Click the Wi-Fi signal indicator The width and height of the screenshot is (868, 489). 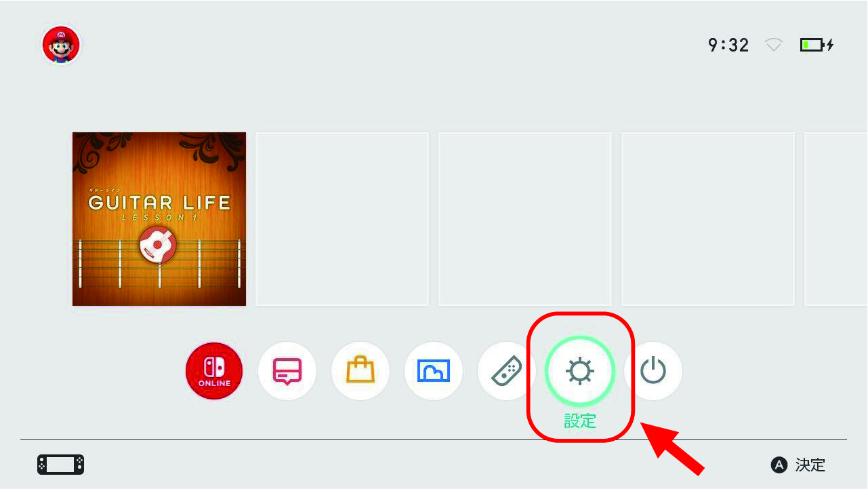point(774,45)
